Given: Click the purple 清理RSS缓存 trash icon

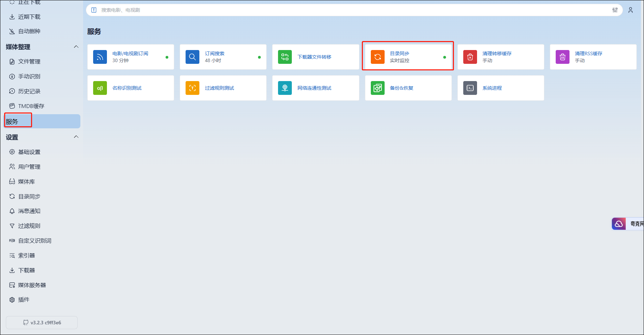Looking at the screenshot, I should (x=562, y=57).
